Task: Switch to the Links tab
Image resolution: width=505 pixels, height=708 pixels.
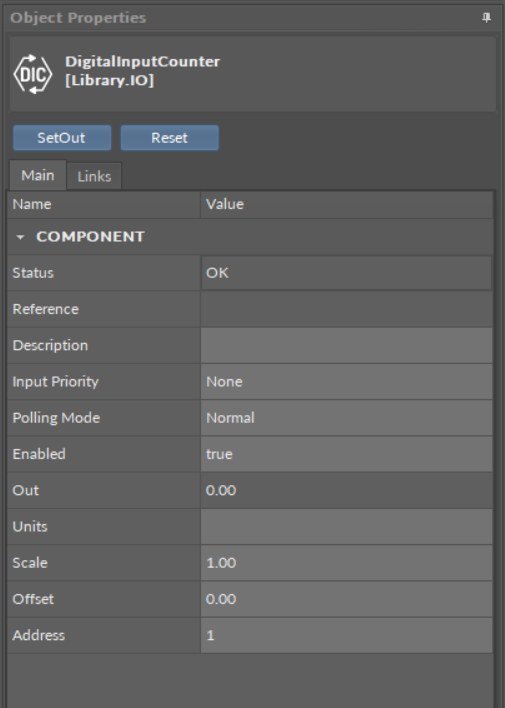Action: pyautogui.click(x=94, y=176)
